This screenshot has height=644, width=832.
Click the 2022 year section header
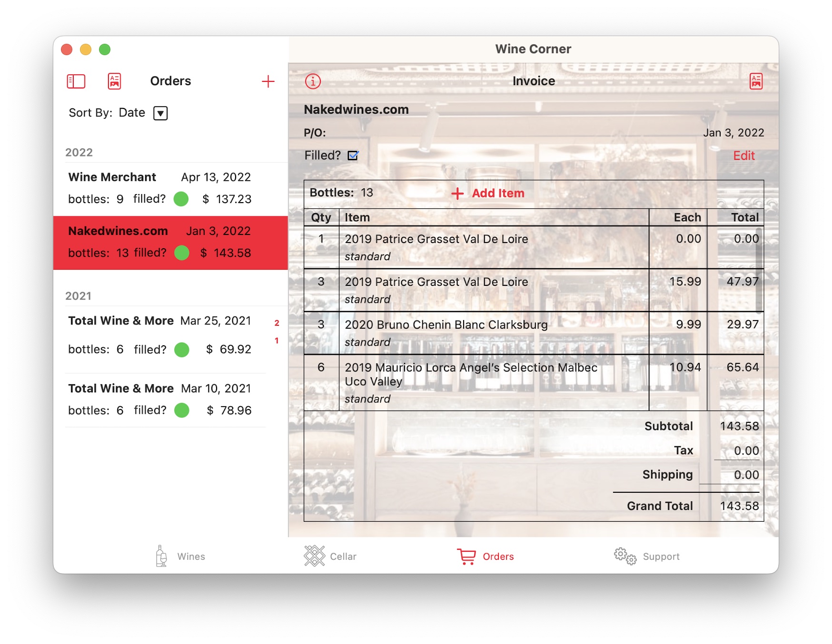(x=79, y=153)
